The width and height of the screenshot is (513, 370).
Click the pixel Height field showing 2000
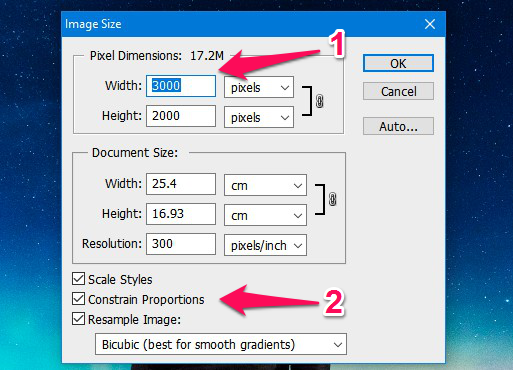point(181,116)
